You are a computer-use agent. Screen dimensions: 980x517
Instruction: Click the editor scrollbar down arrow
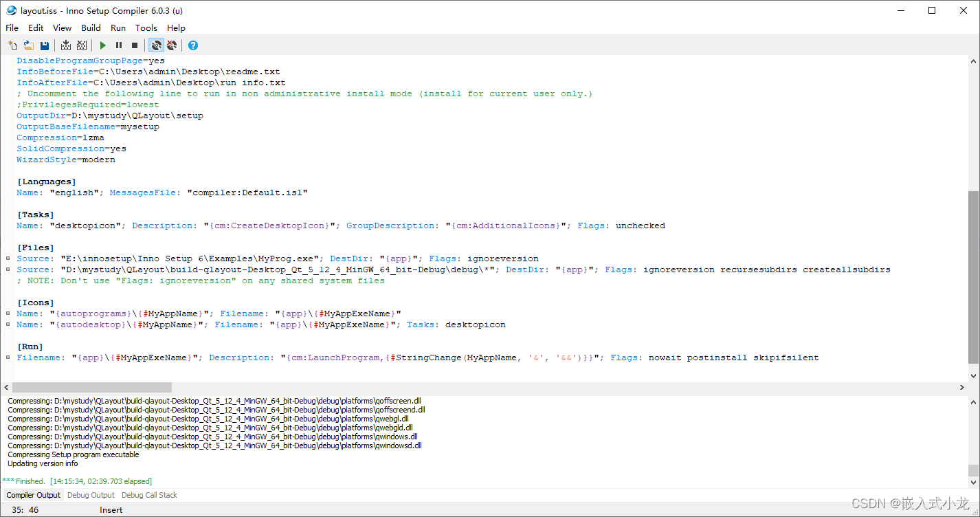click(x=973, y=376)
